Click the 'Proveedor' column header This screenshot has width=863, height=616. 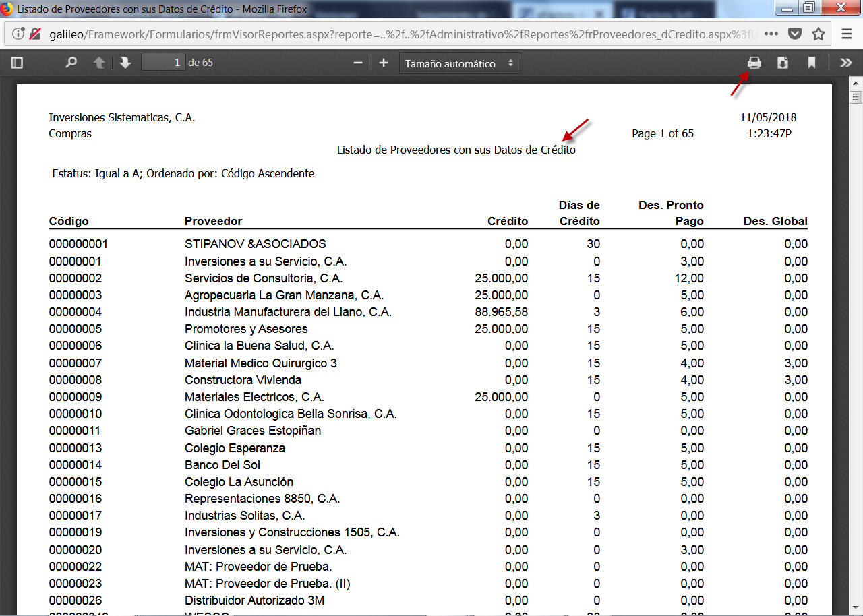click(213, 221)
